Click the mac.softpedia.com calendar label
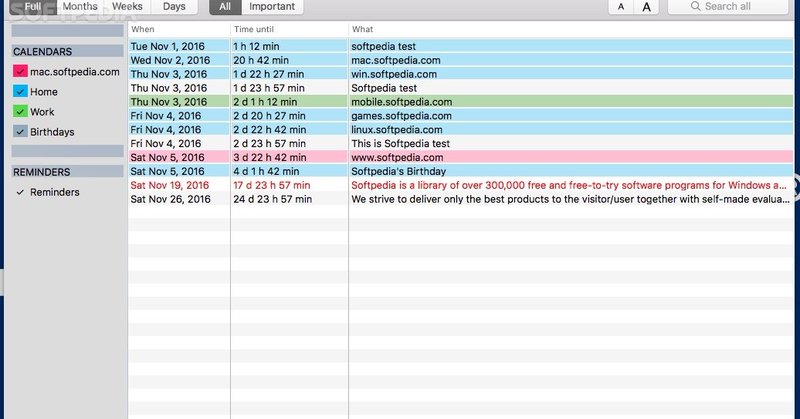800x419 pixels. coord(74,72)
